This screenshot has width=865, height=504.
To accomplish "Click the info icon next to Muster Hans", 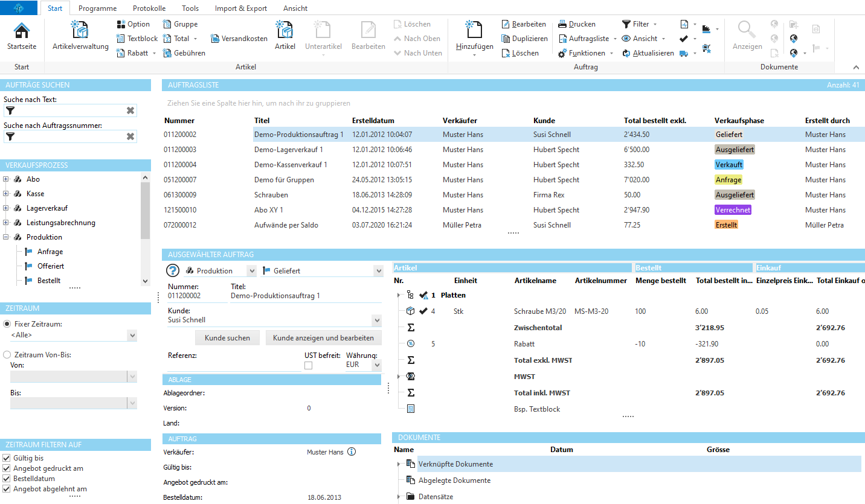I will pos(352,451).
